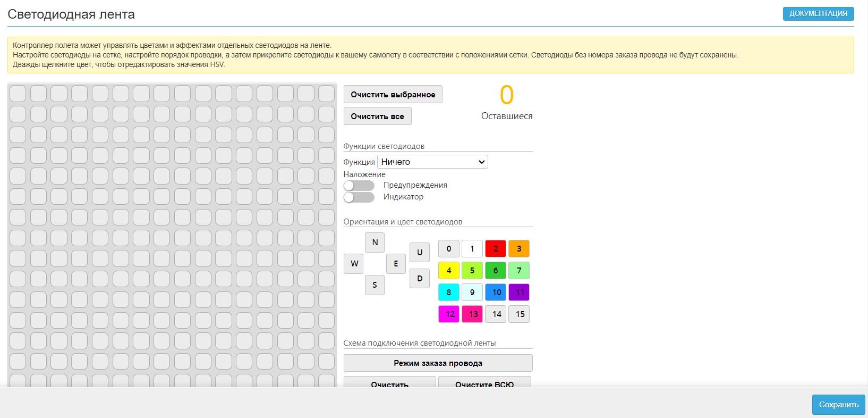868x418 pixels.
Task: Select the U (up) direction button
Action: coord(419,253)
